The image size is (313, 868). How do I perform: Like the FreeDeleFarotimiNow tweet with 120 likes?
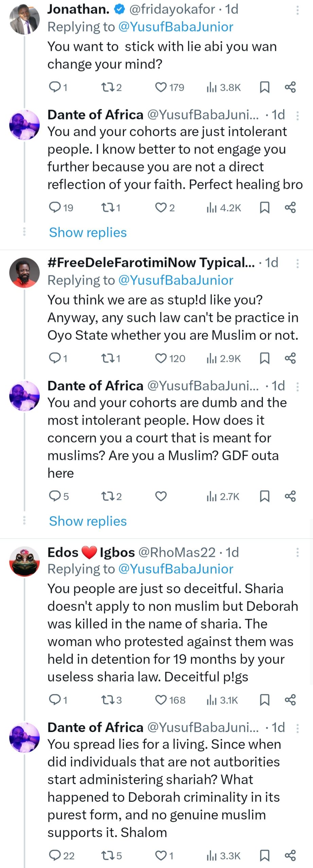161,358
